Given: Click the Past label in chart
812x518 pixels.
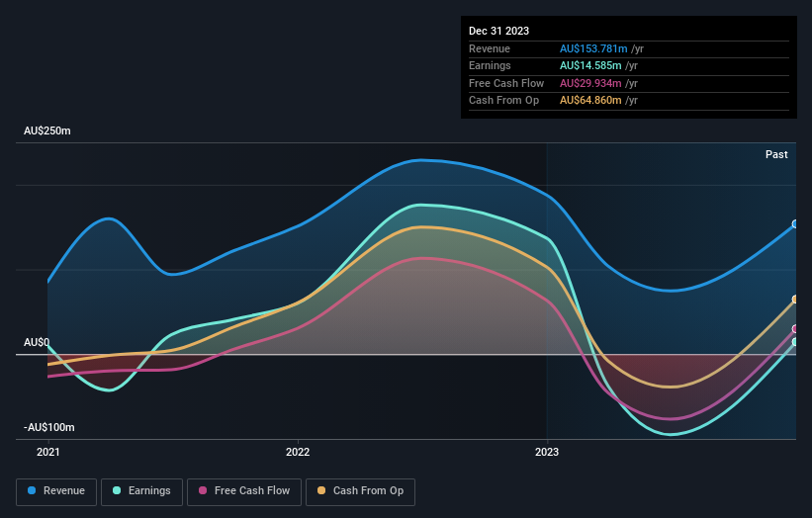Looking at the screenshot, I should pos(776,154).
